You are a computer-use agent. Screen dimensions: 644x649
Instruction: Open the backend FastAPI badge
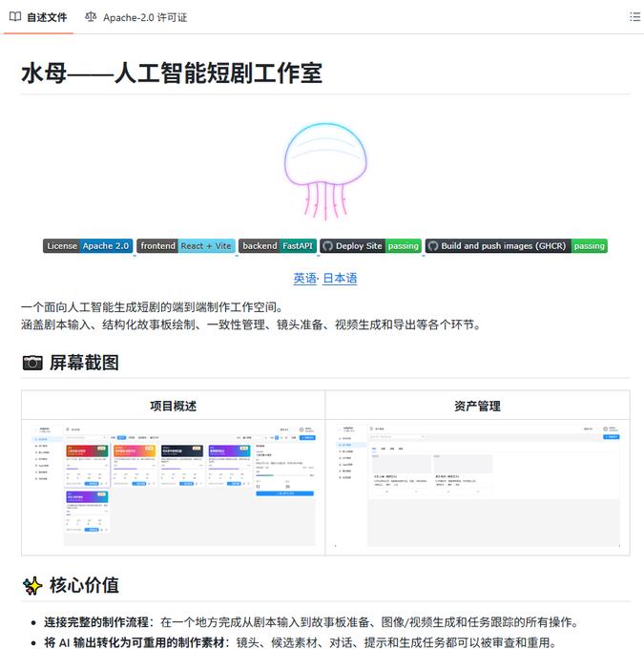[x=278, y=246]
